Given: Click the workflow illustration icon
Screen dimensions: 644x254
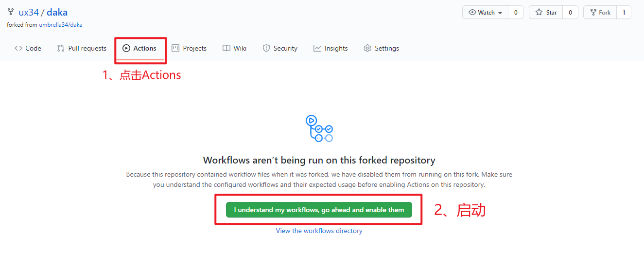Looking at the screenshot, I should 319,128.
